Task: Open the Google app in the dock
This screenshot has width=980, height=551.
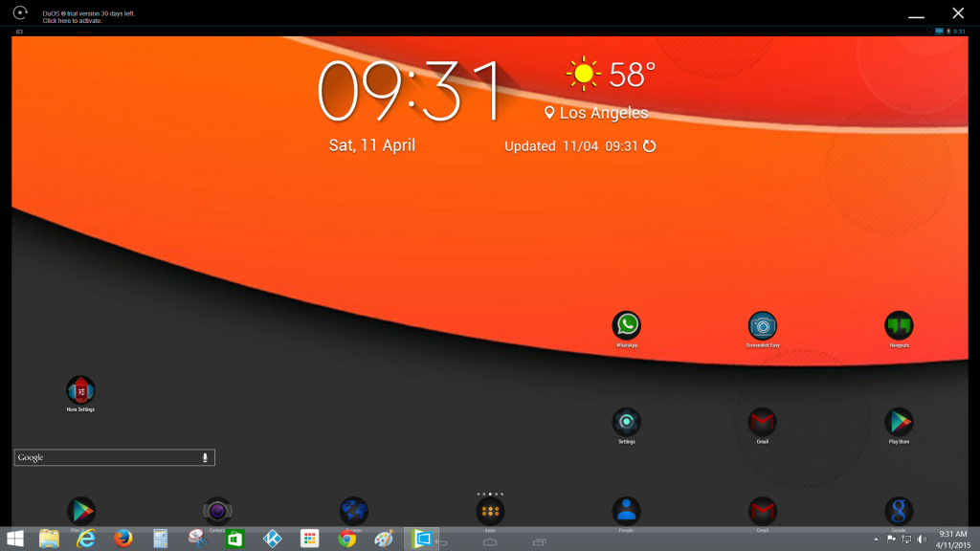Action: click(899, 511)
